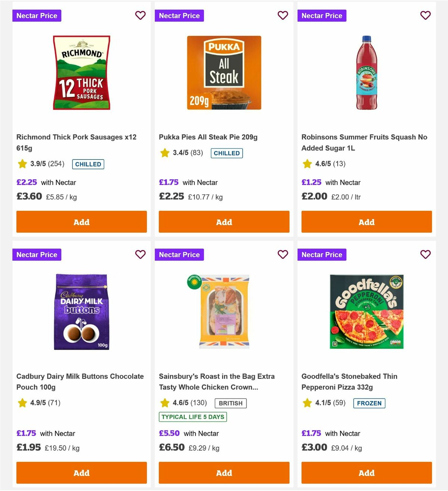Toggle the favourite heart on the chicken crown card

(283, 254)
